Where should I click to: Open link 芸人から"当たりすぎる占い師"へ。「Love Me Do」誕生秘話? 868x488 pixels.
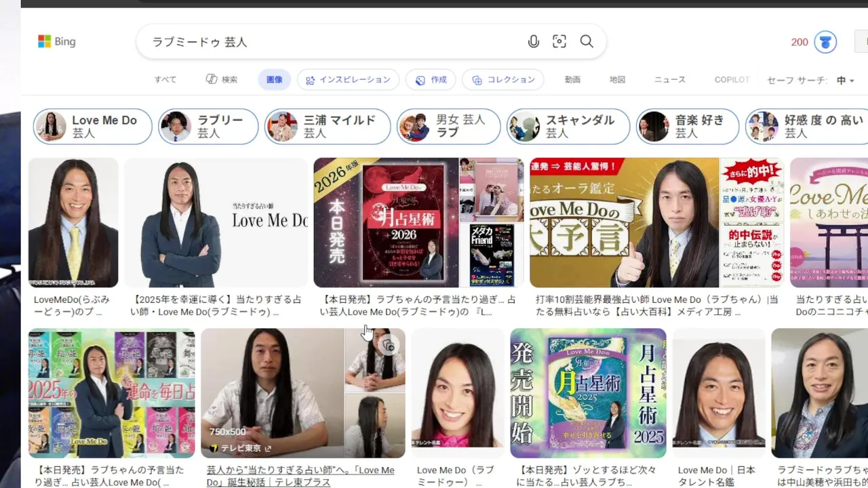point(300,476)
